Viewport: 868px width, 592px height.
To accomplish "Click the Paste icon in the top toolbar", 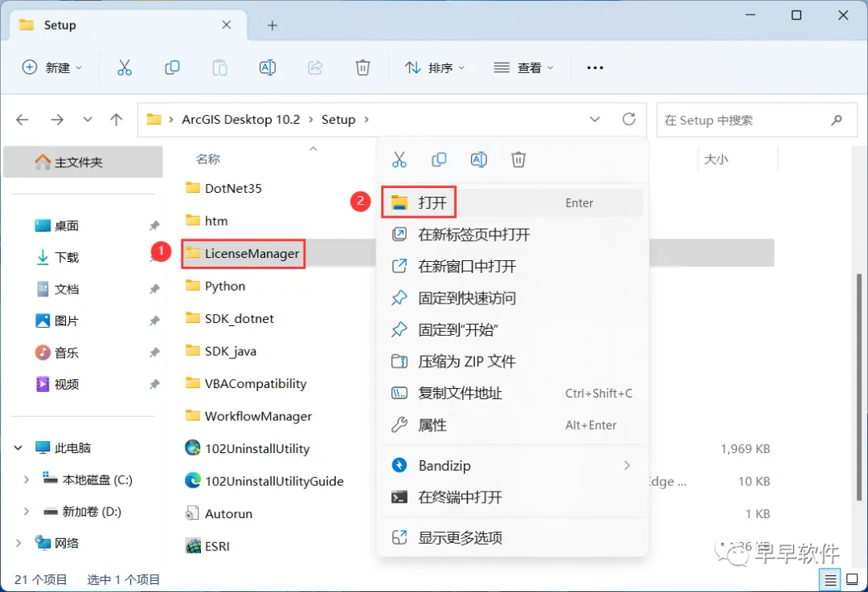I will point(219,67).
